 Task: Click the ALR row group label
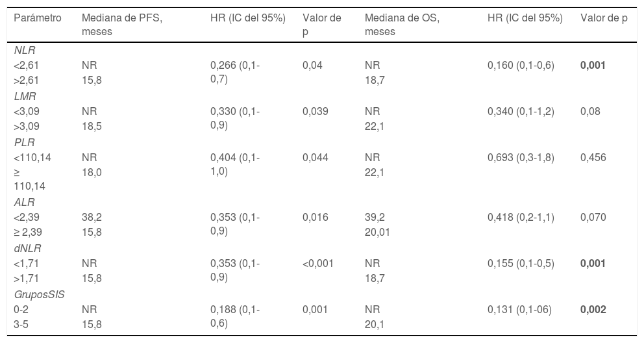[x=23, y=202]
